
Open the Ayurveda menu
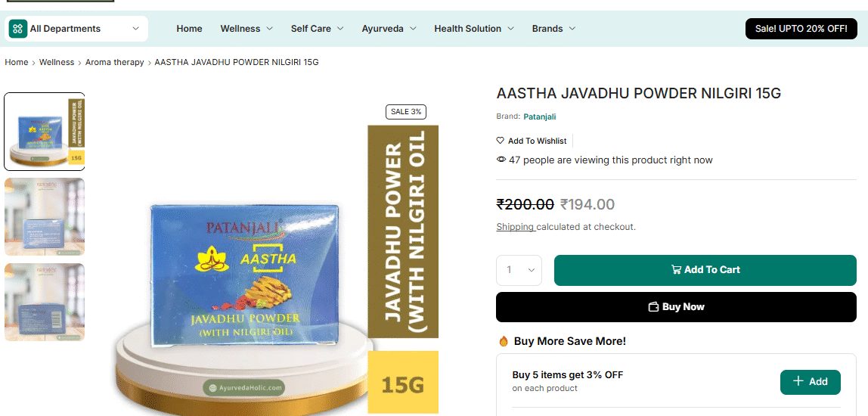click(389, 29)
